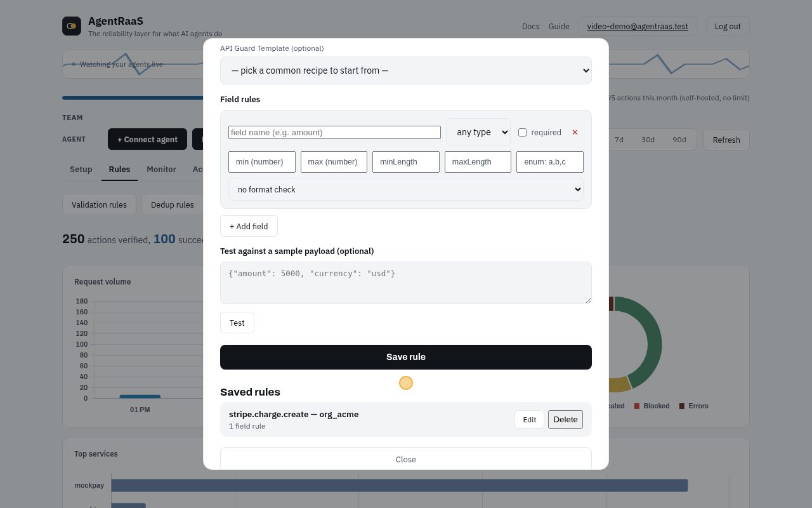Tick the required checkbox
This screenshot has height=508, width=812.
click(522, 132)
